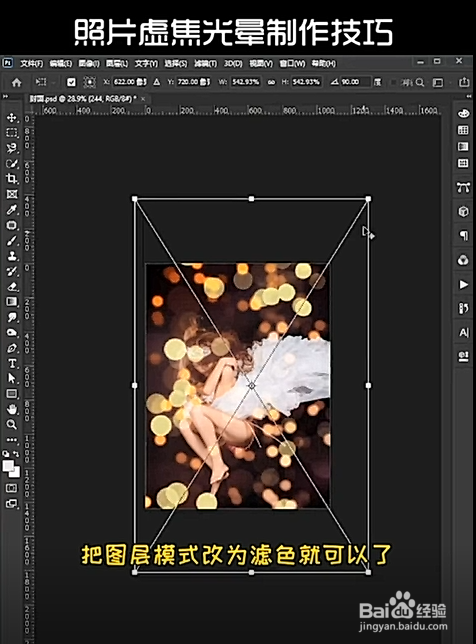Viewport: 476px width, 644px height.
Task: Click the H height percentage field
Action: point(306,82)
